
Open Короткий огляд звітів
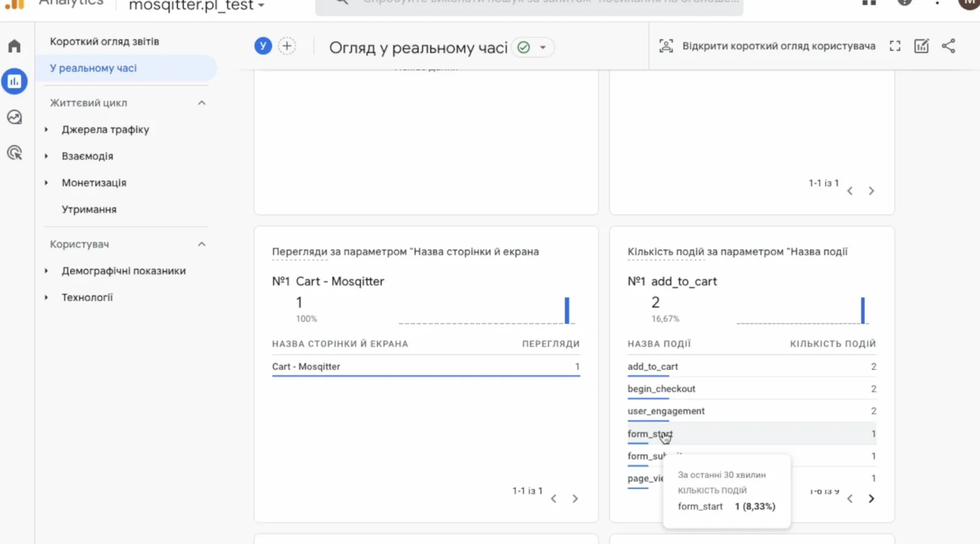[x=104, y=42]
